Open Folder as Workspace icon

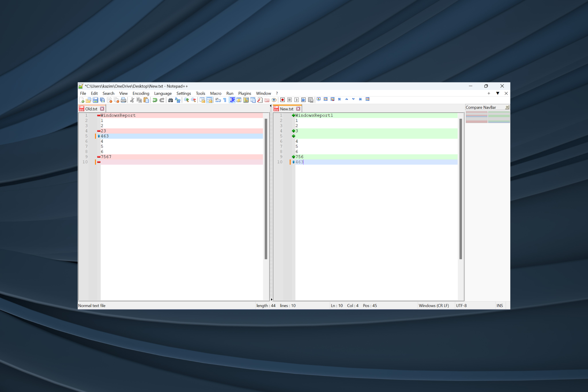267,100
